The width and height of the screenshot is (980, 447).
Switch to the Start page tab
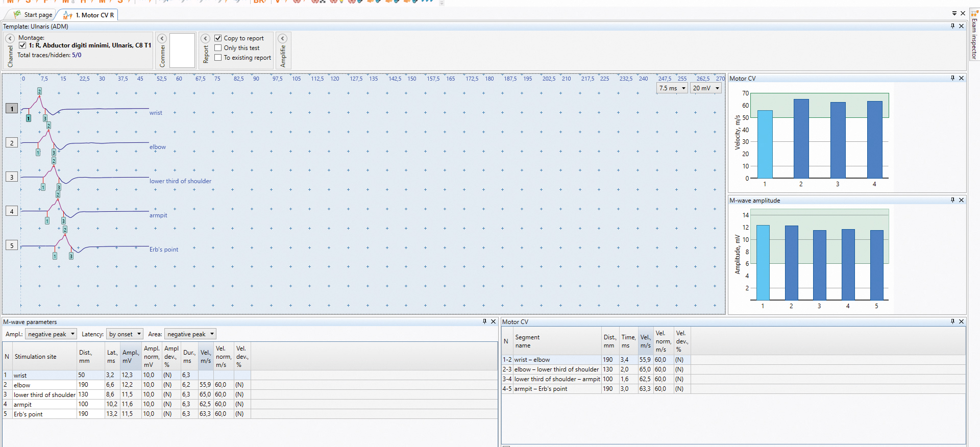(33, 15)
